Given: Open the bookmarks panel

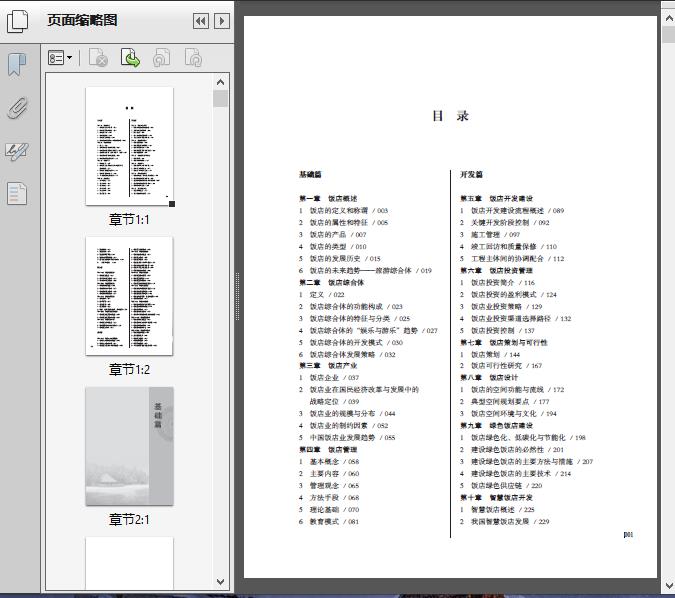Looking at the screenshot, I should coord(17,66).
